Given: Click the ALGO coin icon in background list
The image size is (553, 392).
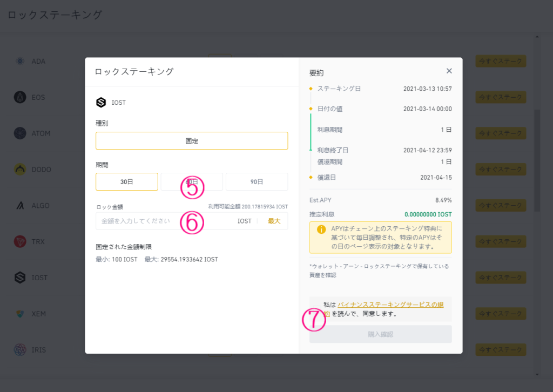Looking at the screenshot, I should (20, 206).
